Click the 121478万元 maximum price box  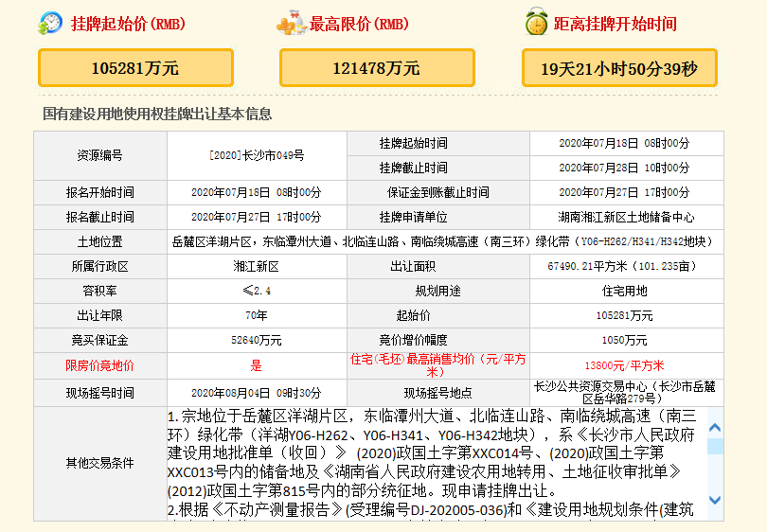click(x=377, y=68)
